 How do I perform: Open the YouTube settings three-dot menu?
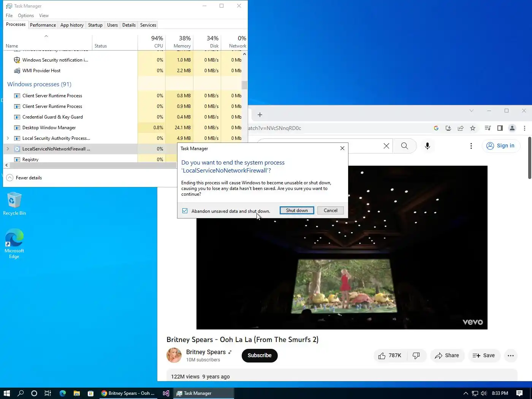(x=471, y=146)
